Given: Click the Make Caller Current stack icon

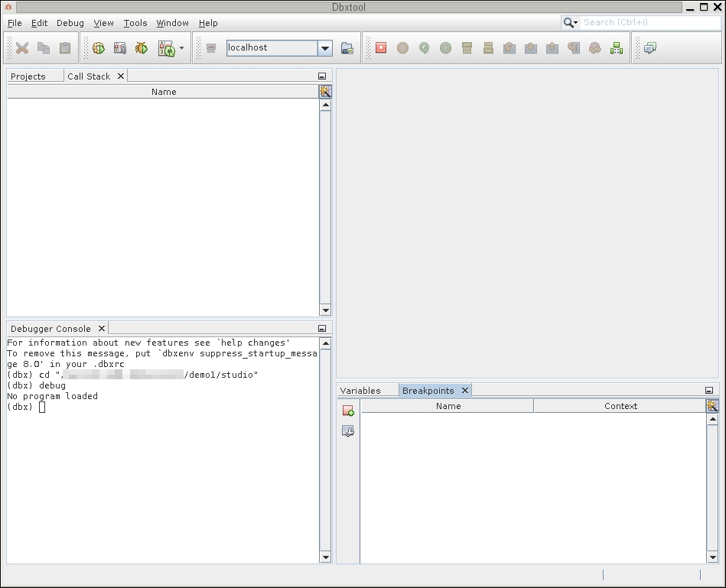Looking at the screenshot, I should click(x=488, y=47).
